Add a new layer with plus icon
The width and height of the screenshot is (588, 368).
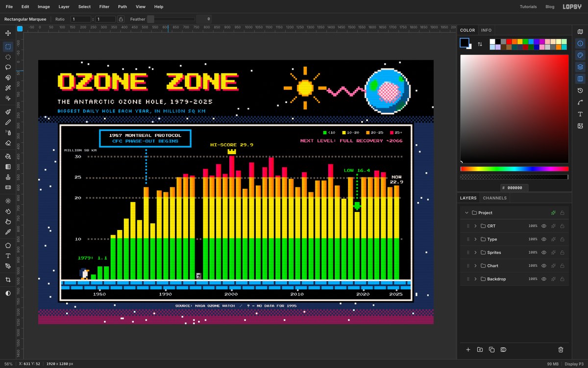point(468,349)
